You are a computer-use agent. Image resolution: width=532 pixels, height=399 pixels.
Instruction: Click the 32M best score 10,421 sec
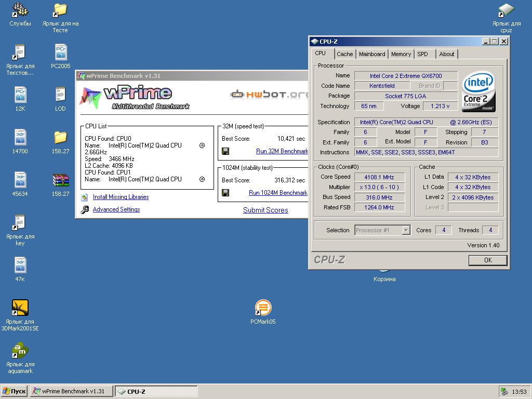[x=291, y=138]
